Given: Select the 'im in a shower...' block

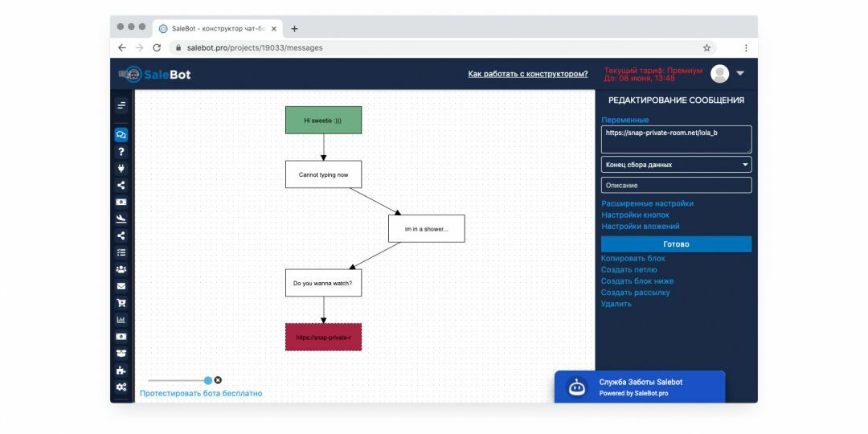Looking at the screenshot, I should [426, 228].
